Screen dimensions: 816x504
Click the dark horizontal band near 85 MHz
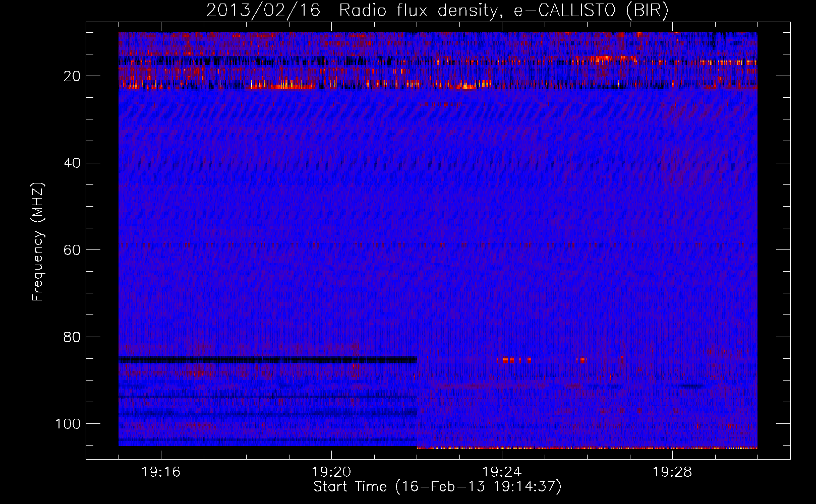tap(268, 359)
